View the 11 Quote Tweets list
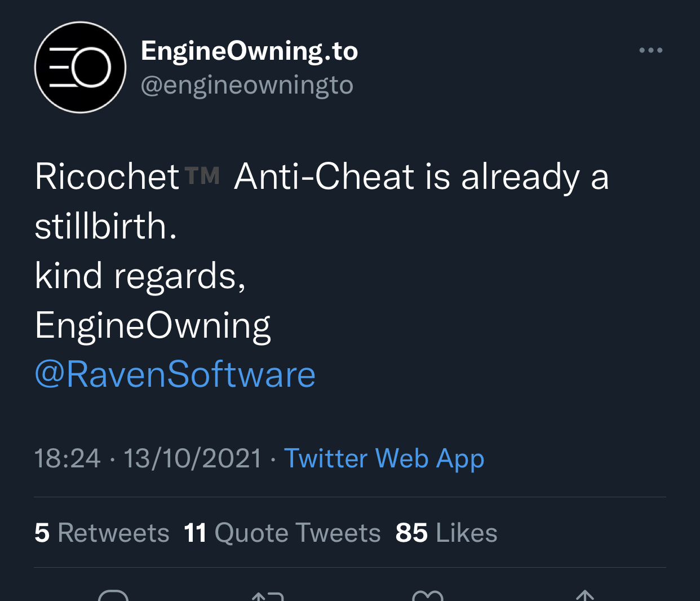This screenshot has width=700, height=601. click(x=282, y=533)
